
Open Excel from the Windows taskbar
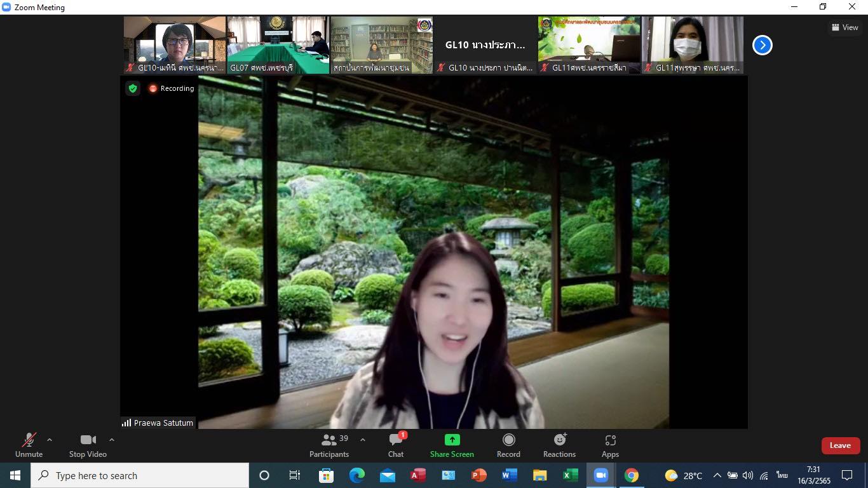570,475
